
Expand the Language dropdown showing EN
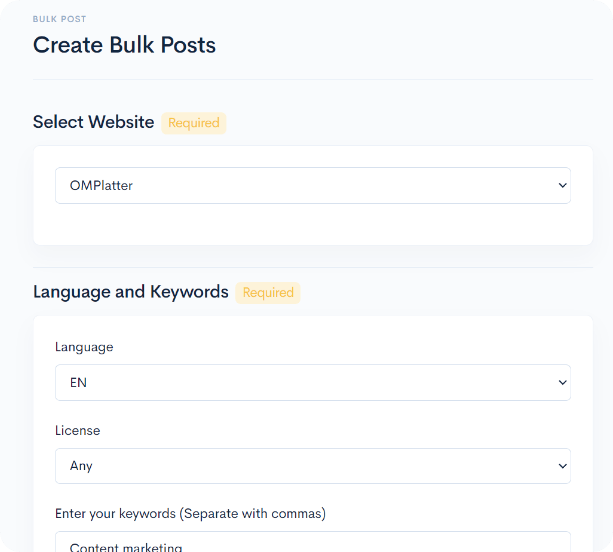coord(312,382)
